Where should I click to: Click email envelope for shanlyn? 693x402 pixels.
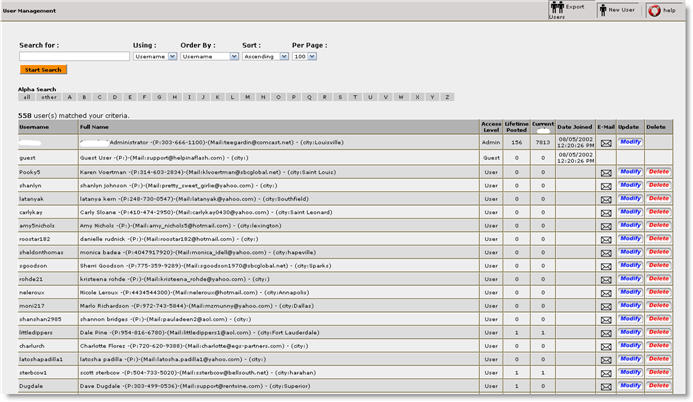pos(606,186)
